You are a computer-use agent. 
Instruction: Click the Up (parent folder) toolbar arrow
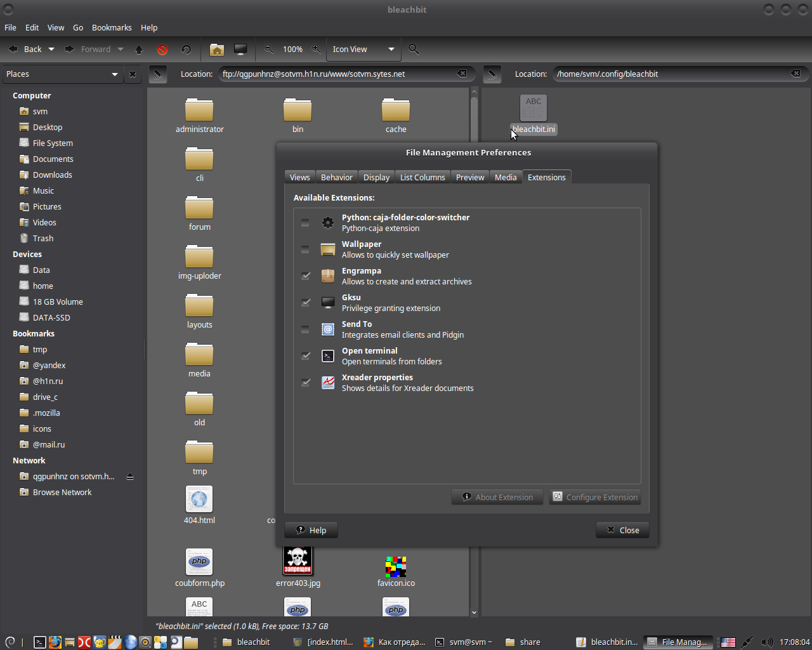pos(139,50)
